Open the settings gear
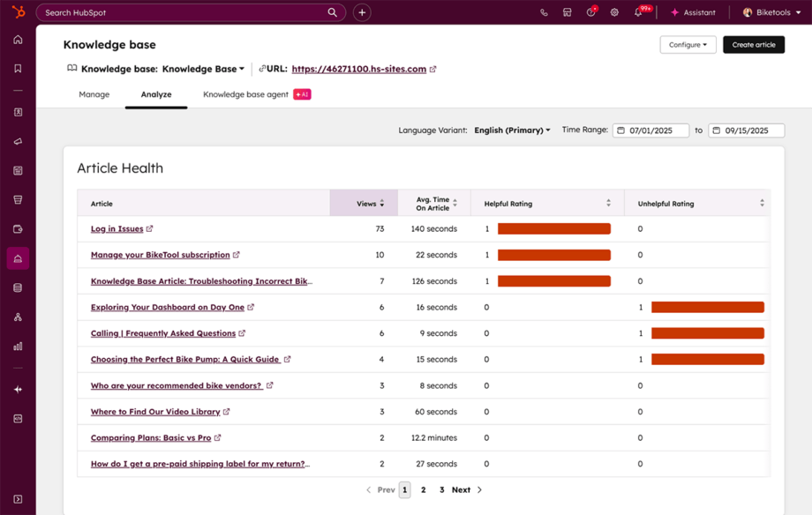 click(x=614, y=12)
